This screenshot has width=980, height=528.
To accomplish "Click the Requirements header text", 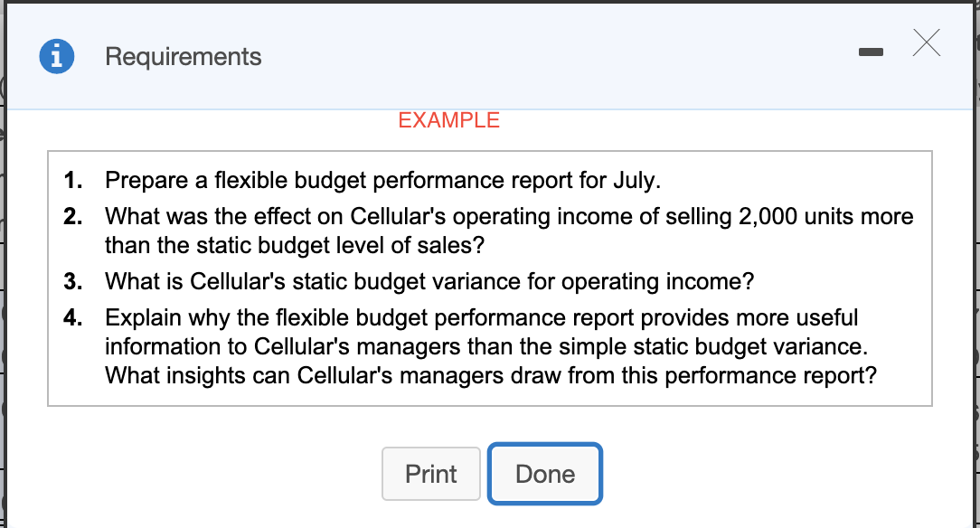I will coord(183,57).
